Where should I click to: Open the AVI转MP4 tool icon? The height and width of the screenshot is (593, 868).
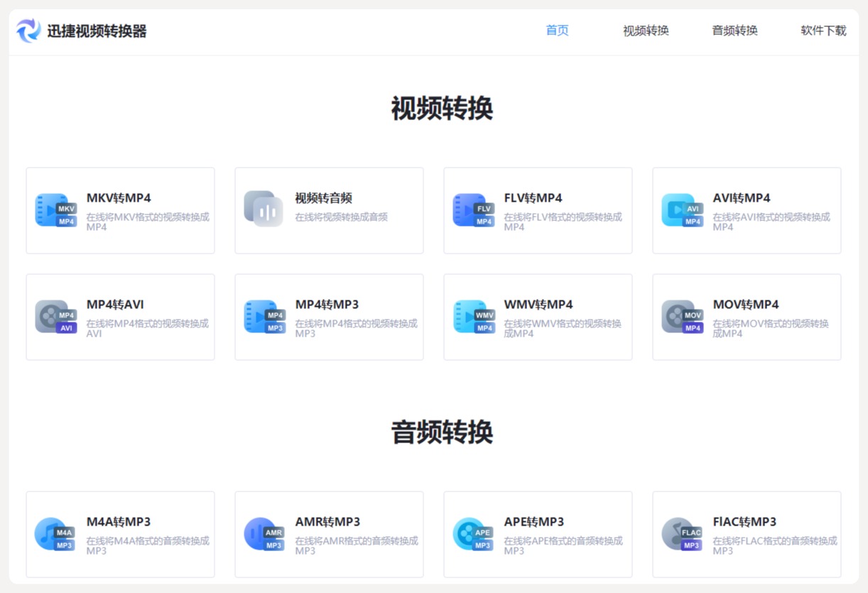click(680, 211)
